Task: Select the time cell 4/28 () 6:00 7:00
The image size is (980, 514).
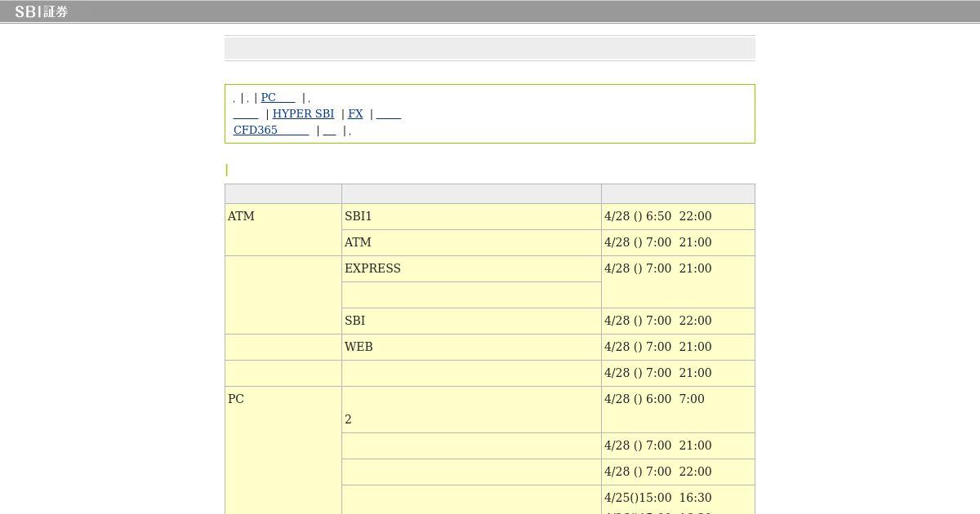Action: tap(678, 410)
